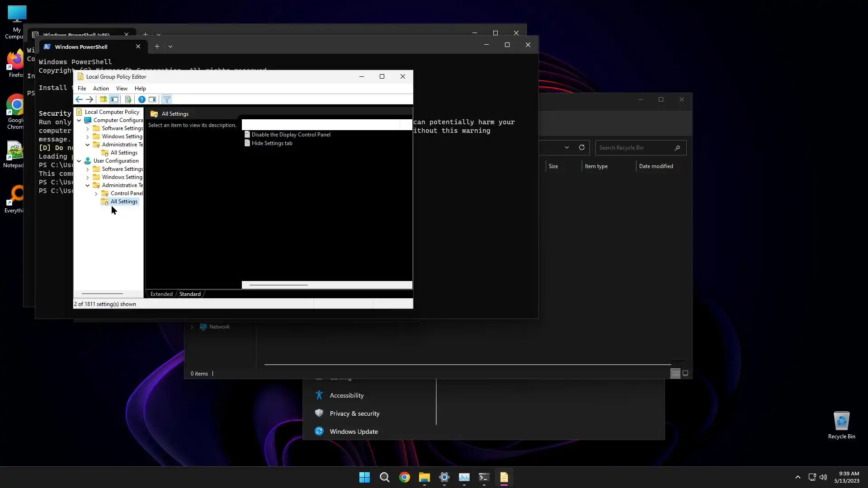The height and width of the screenshot is (488, 868).
Task: Open Chrome from the taskbar
Action: tap(405, 477)
